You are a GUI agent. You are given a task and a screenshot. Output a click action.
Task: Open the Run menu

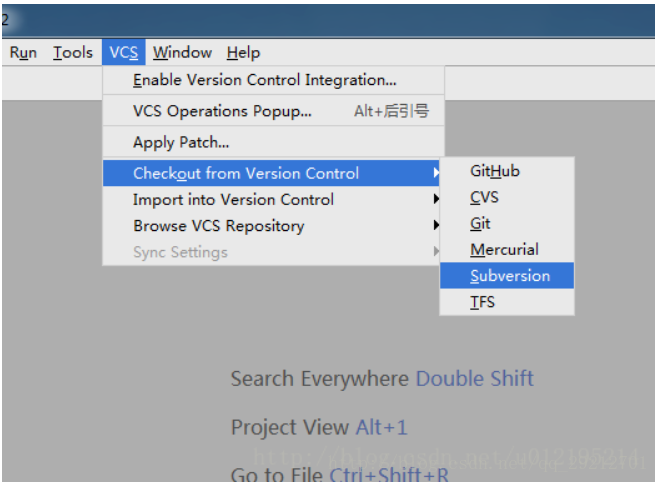coord(23,53)
